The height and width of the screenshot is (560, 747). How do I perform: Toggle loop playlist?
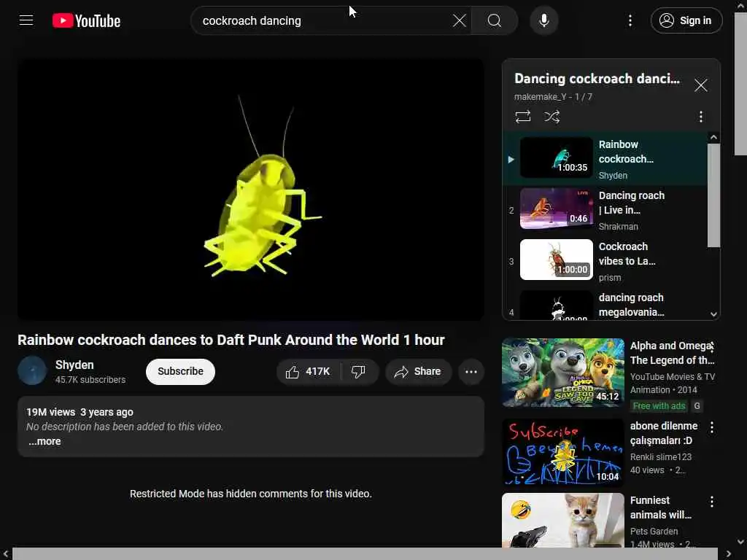point(522,117)
